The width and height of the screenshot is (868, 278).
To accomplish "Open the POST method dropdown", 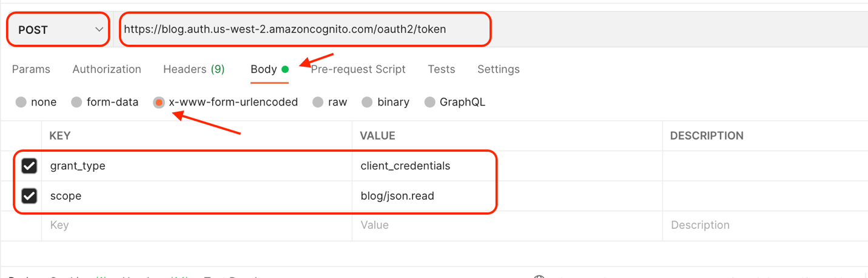I will (58, 29).
